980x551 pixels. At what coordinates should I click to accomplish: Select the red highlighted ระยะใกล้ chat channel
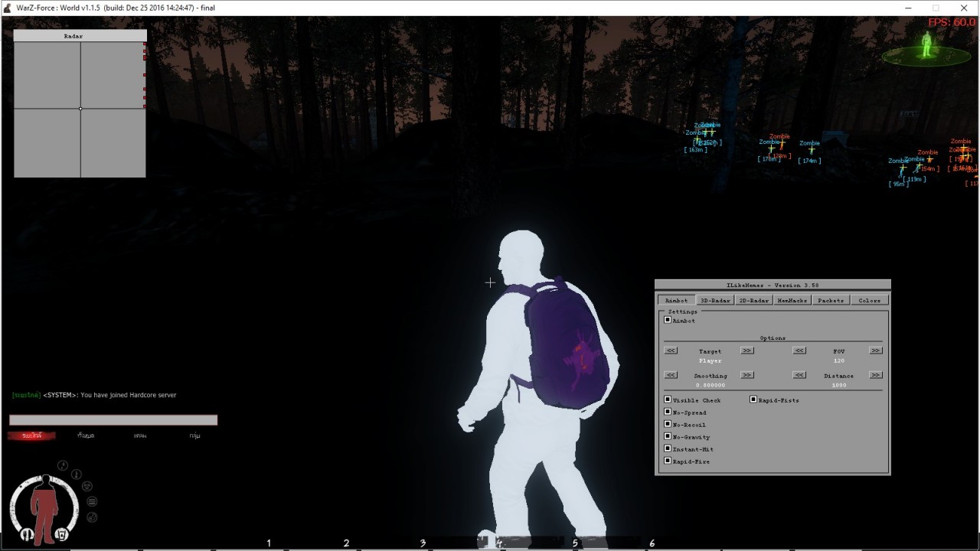click(x=31, y=435)
